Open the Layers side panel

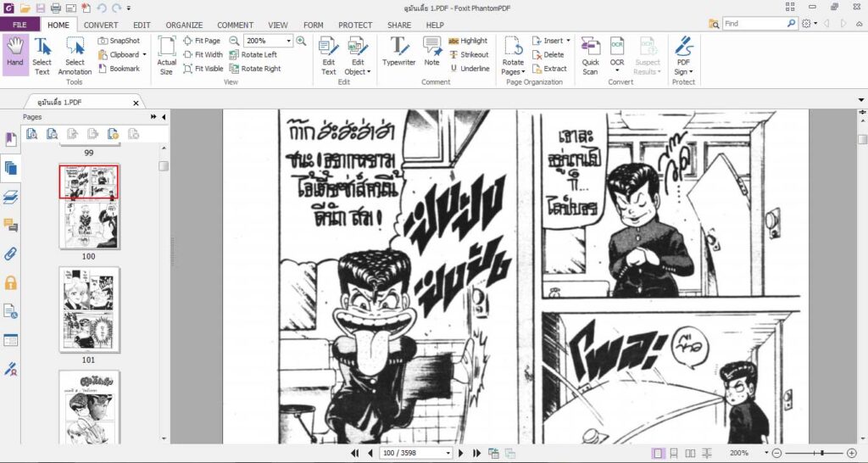click(10, 197)
